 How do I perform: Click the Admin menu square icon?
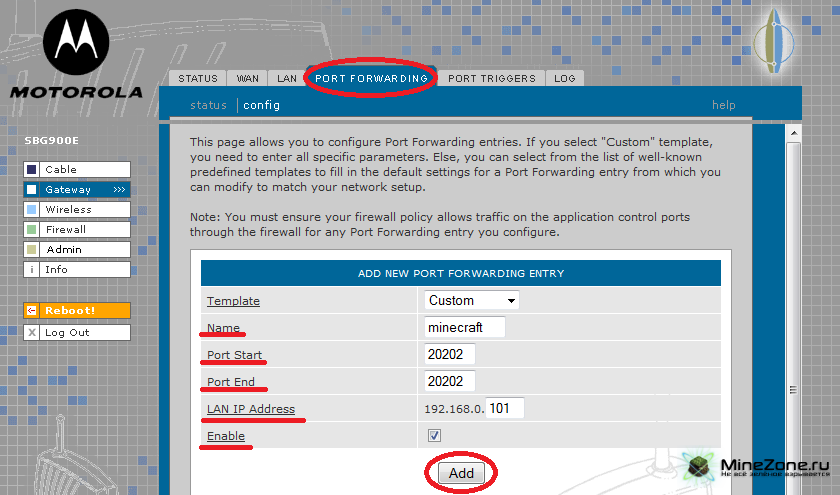click(32, 250)
